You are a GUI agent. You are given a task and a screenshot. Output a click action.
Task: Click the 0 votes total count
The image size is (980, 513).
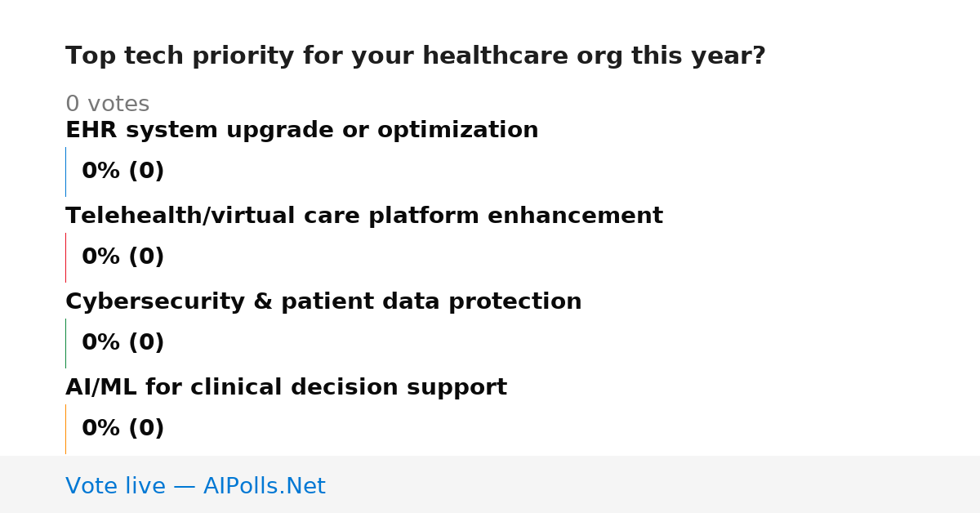tap(107, 105)
